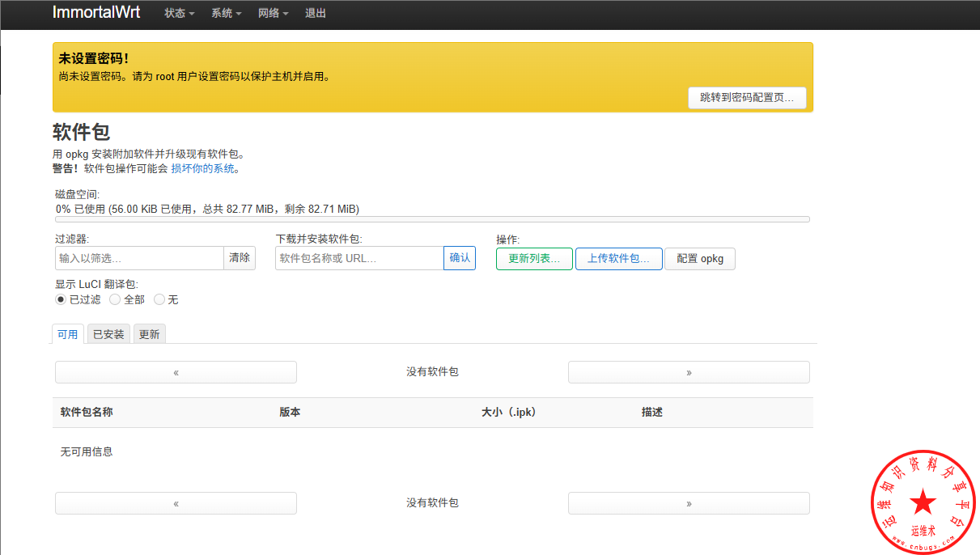Open the 状态 dropdown menu
This screenshot has height=555, width=980.
point(179,14)
